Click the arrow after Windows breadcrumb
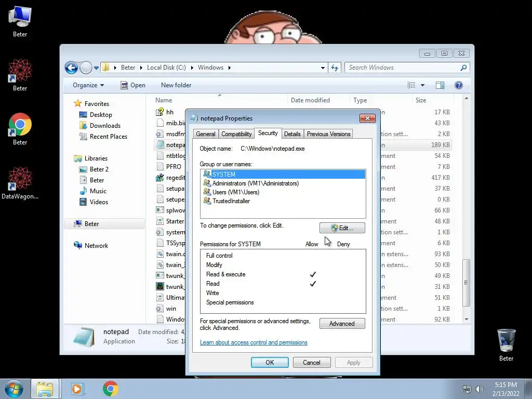This screenshot has width=532, height=399. tap(229, 68)
